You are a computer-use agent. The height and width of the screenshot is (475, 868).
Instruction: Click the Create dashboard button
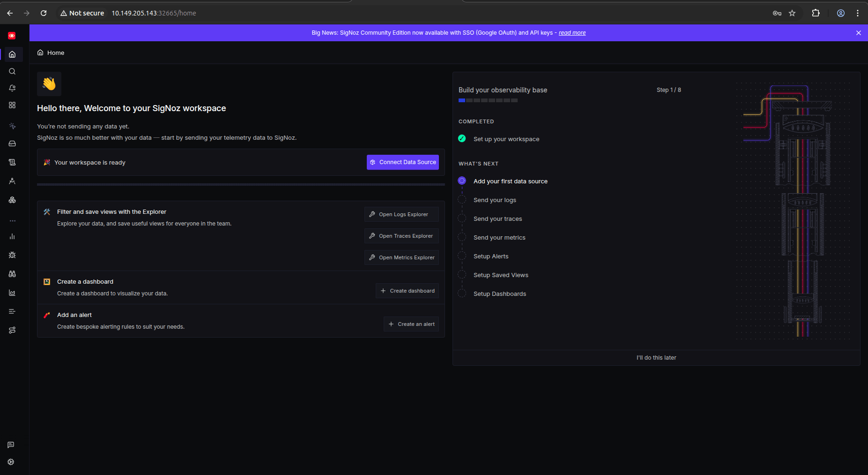click(407, 291)
